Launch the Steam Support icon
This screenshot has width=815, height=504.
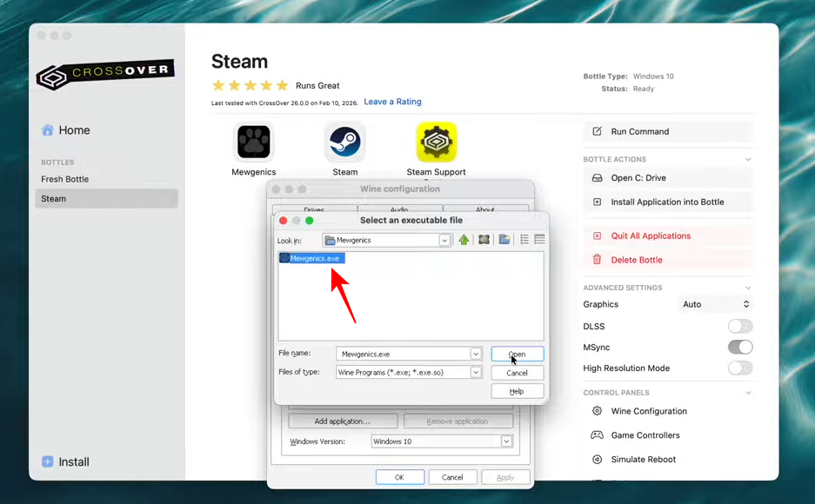click(436, 142)
